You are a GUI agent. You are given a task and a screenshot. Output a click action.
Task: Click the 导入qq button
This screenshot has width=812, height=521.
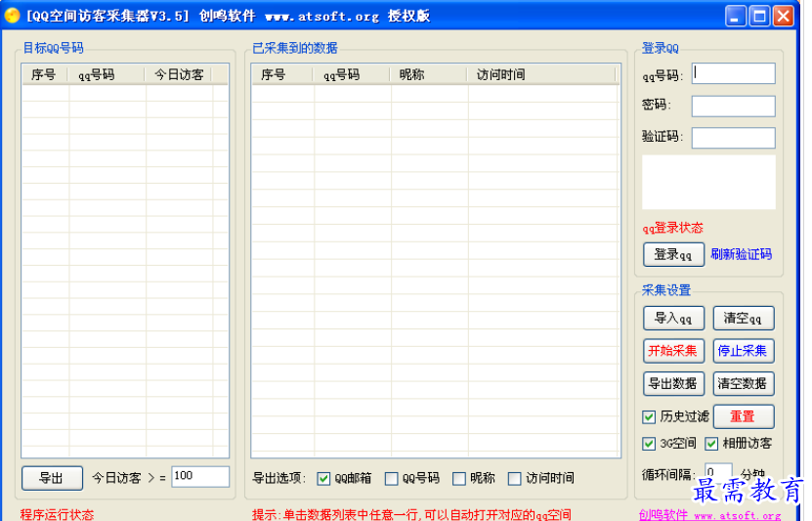point(673,318)
